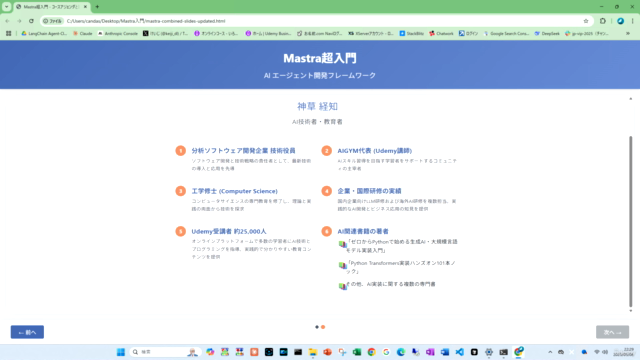This screenshot has width=640, height=360.
Task: Open Microsoft Edge from the taskbar
Action: click(401, 352)
